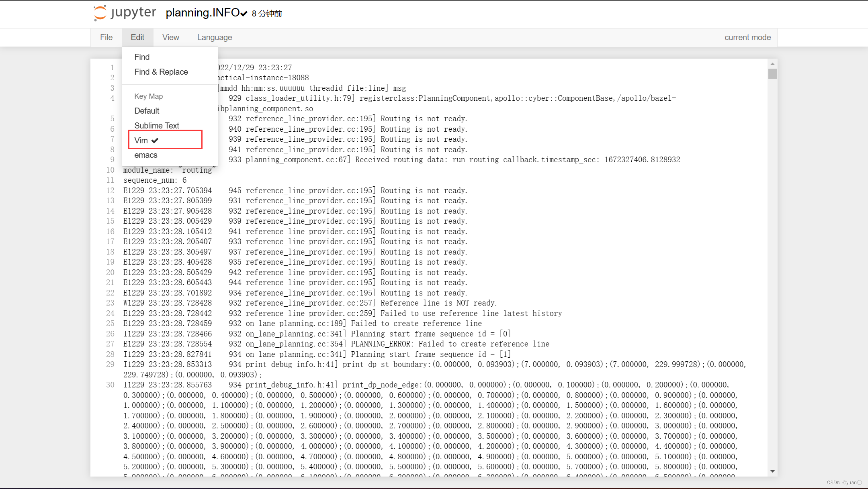Screen dimensions: 868x489
Task: Rename file by clicking planning.INFO title
Action: [x=203, y=13]
